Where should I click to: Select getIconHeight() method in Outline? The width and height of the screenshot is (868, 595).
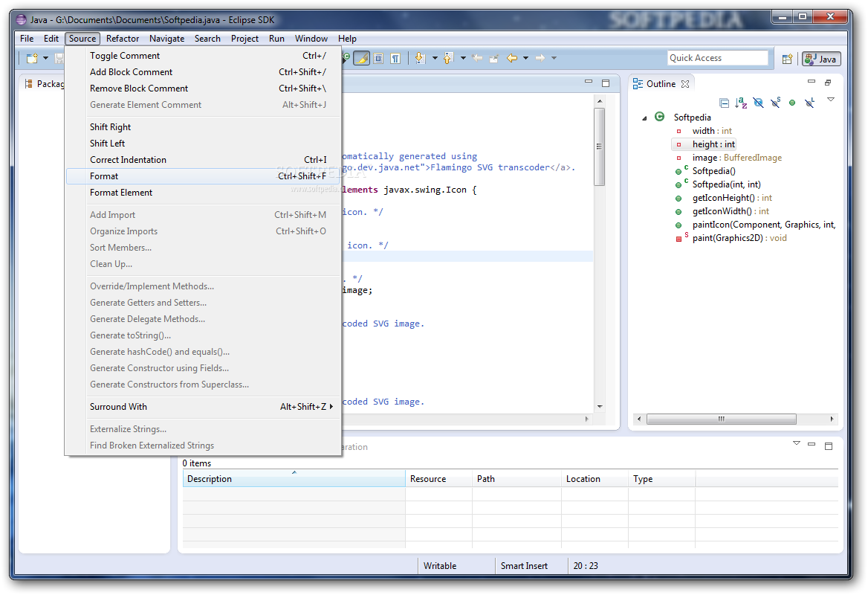click(x=732, y=198)
